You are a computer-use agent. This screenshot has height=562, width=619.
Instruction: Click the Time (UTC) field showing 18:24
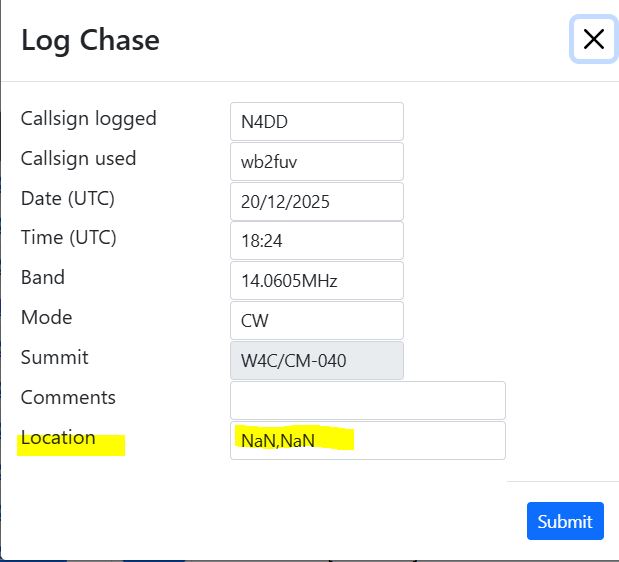(x=316, y=241)
